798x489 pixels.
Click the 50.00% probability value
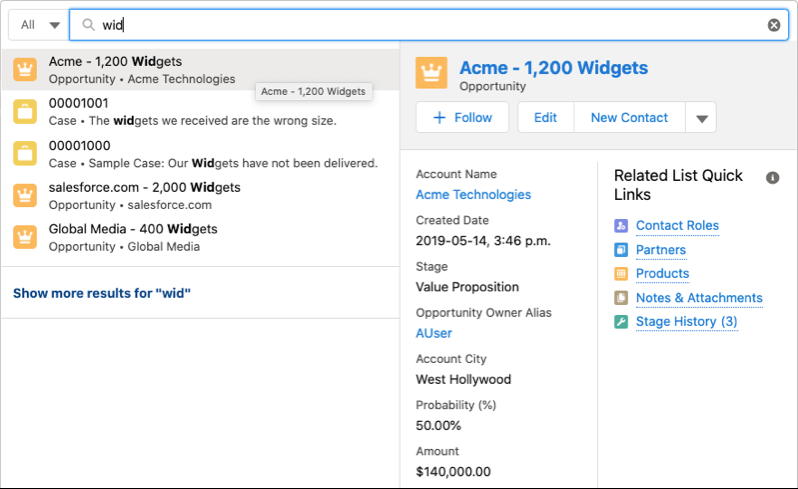point(438,425)
